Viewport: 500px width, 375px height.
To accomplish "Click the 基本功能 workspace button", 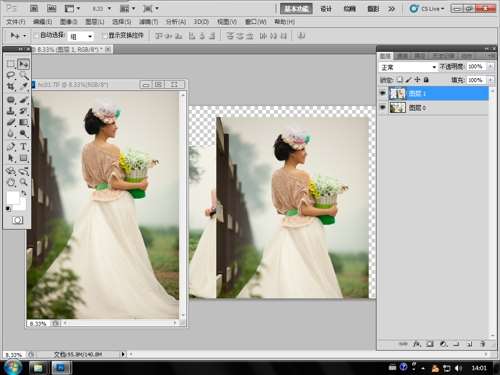I will (296, 9).
